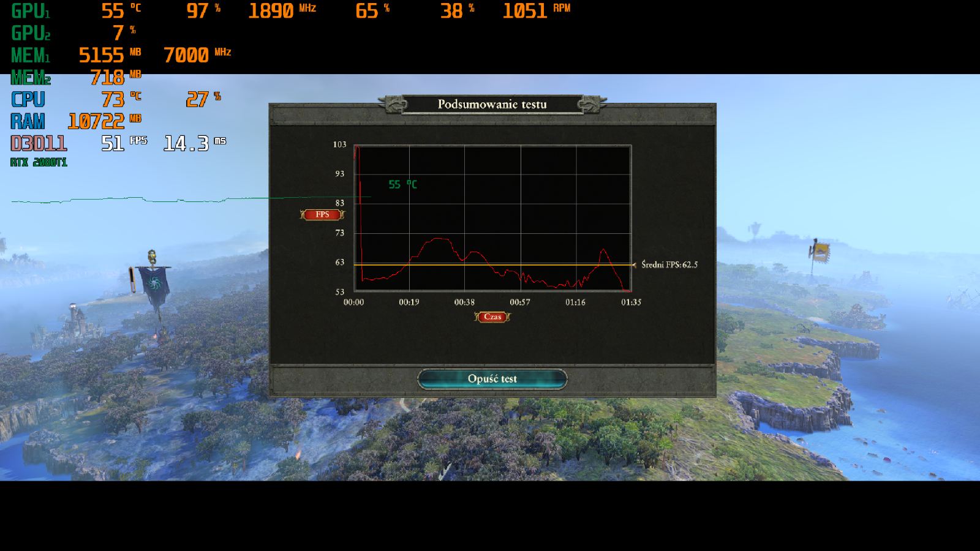Click the 14.3 ms frametime reading
Image resolution: width=980 pixels, height=551 pixels.
[x=195, y=143]
